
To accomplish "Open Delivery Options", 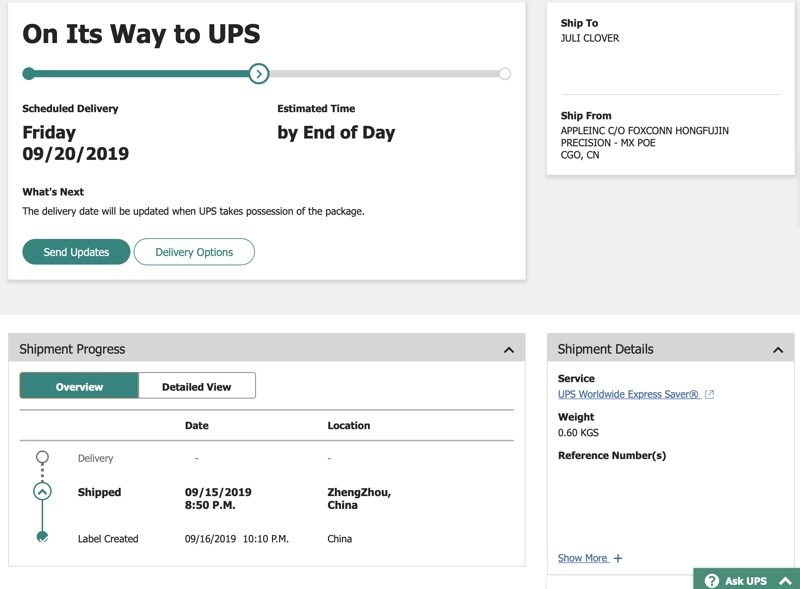I will (194, 252).
